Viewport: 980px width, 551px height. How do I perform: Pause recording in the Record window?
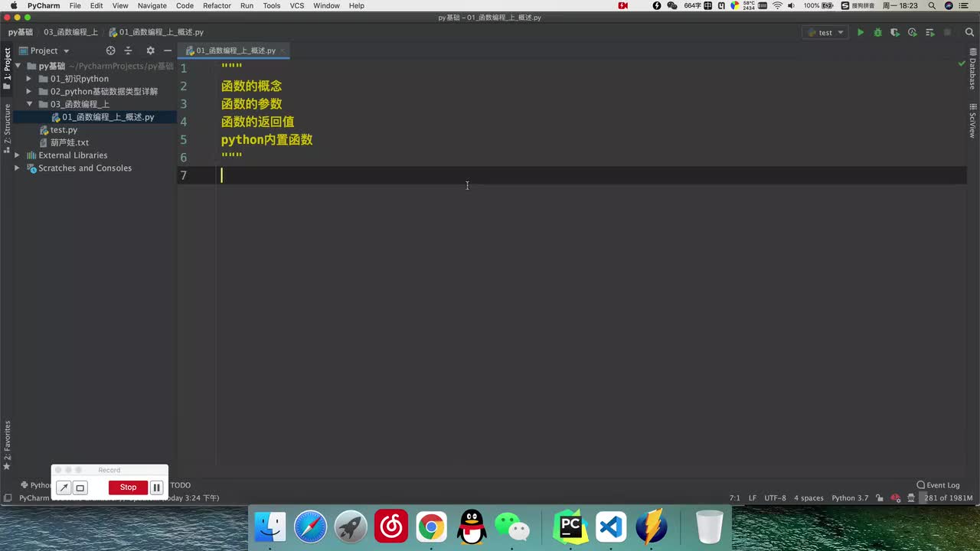(156, 487)
